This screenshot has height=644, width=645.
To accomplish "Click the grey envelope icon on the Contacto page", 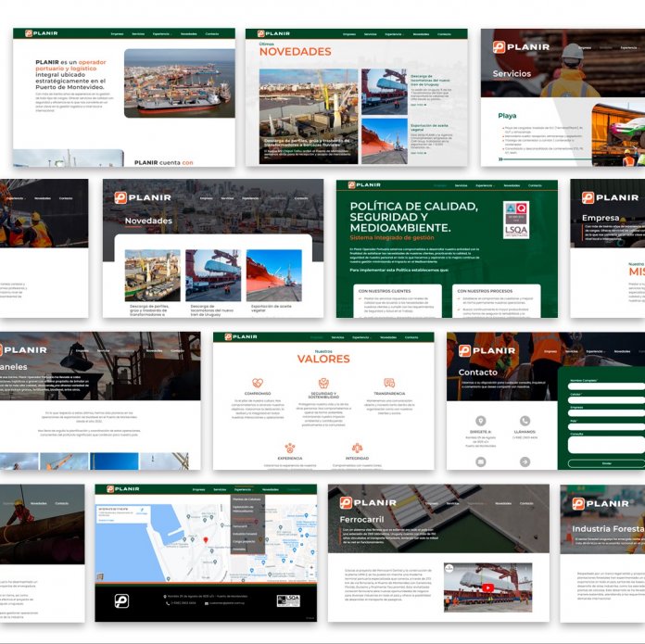I will [x=480, y=461].
